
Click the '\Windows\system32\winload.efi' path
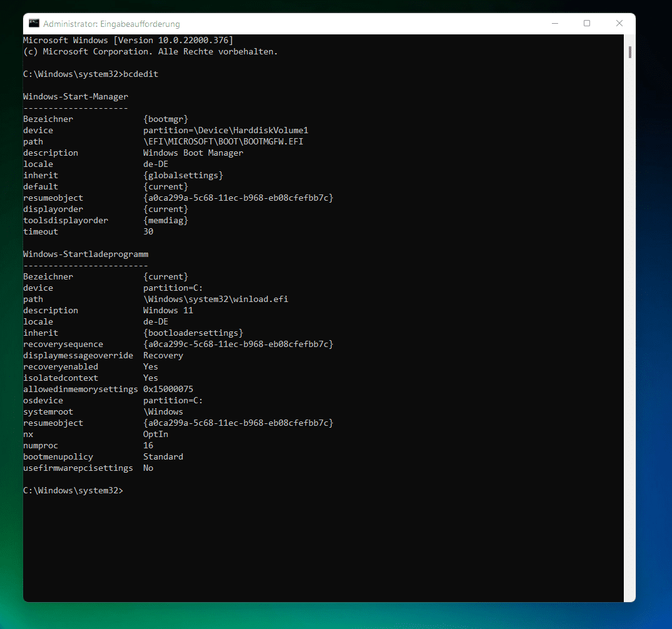click(216, 299)
